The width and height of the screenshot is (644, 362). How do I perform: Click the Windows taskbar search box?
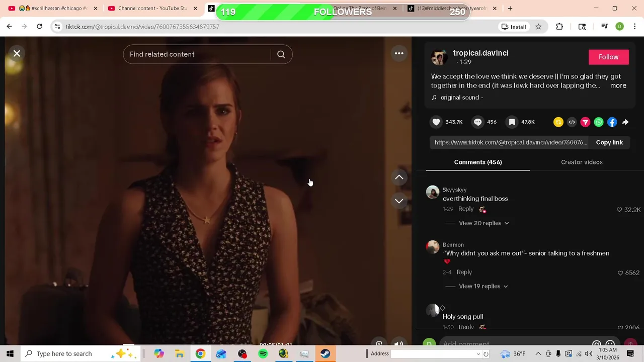pyautogui.click(x=80, y=353)
